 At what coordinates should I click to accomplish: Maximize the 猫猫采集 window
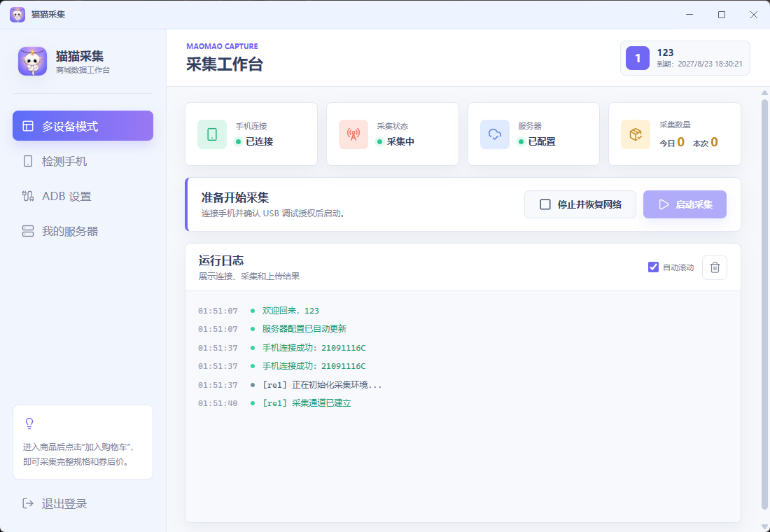pyautogui.click(x=722, y=15)
